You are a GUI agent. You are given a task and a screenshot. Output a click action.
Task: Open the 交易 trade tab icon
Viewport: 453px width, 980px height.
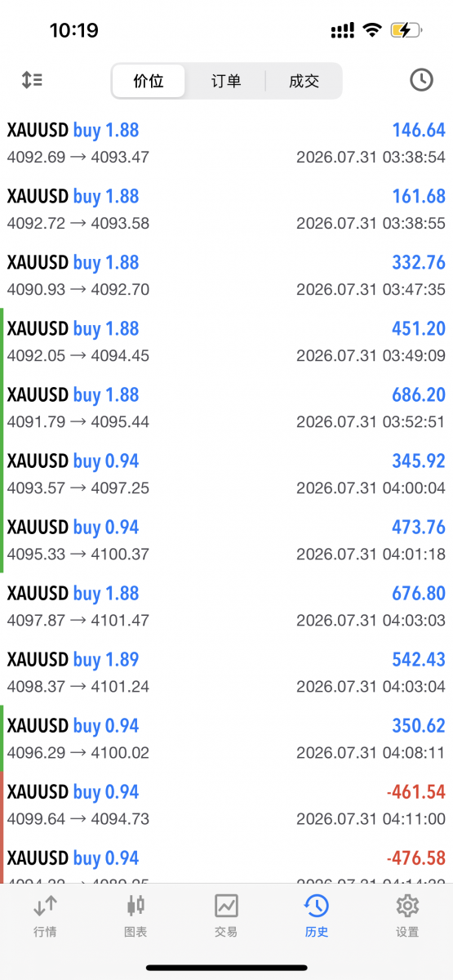pos(226,906)
